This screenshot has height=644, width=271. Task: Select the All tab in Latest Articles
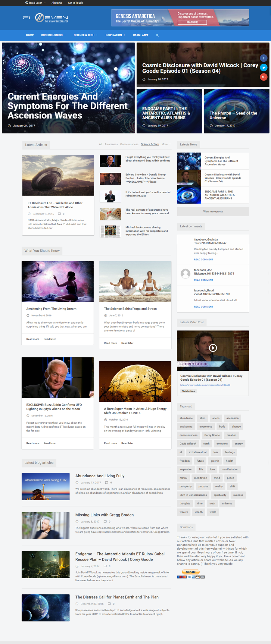point(101,144)
